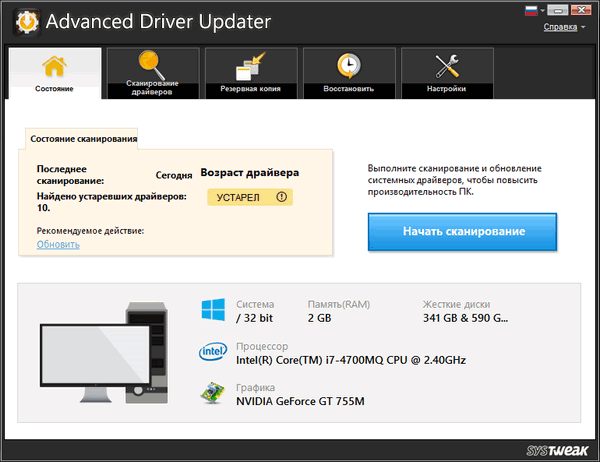
Task: Click 'Найдено устаревших драйверов: 10.' text
Action: 112,202
